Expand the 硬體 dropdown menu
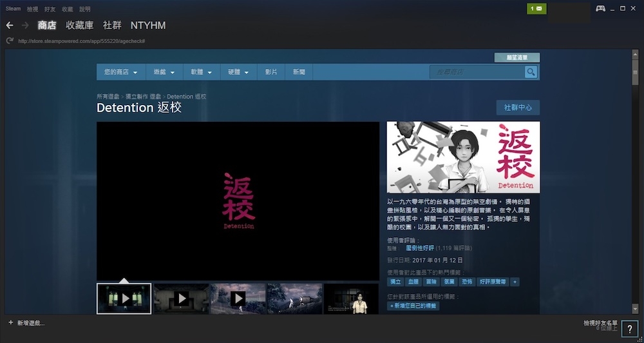Screen dimensions: 644x343 click(x=239, y=72)
